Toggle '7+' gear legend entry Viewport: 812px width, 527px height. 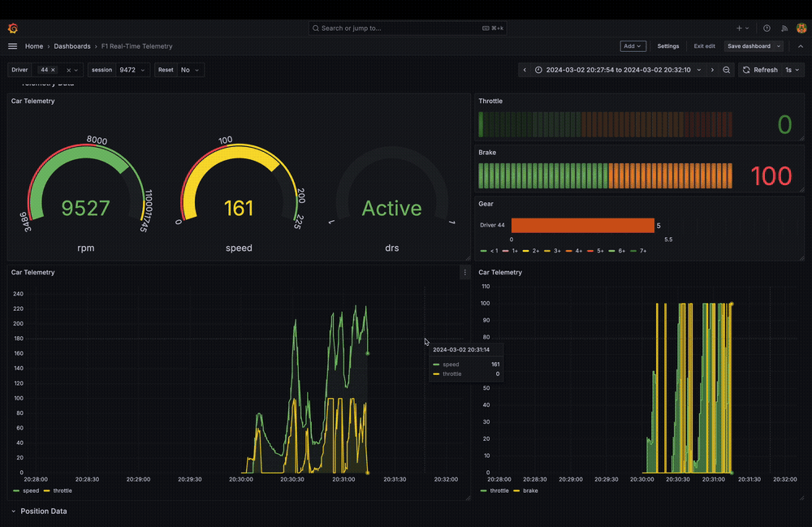638,251
